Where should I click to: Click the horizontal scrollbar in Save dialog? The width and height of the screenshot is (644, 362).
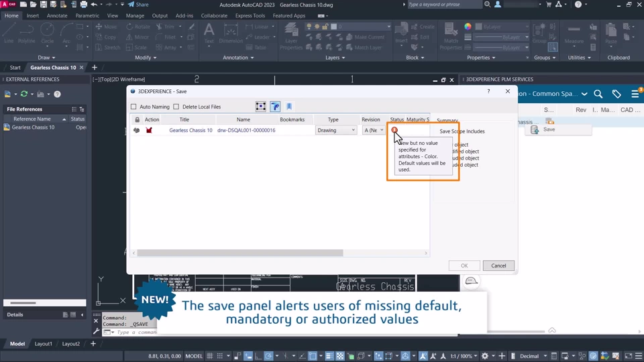click(240, 253)
